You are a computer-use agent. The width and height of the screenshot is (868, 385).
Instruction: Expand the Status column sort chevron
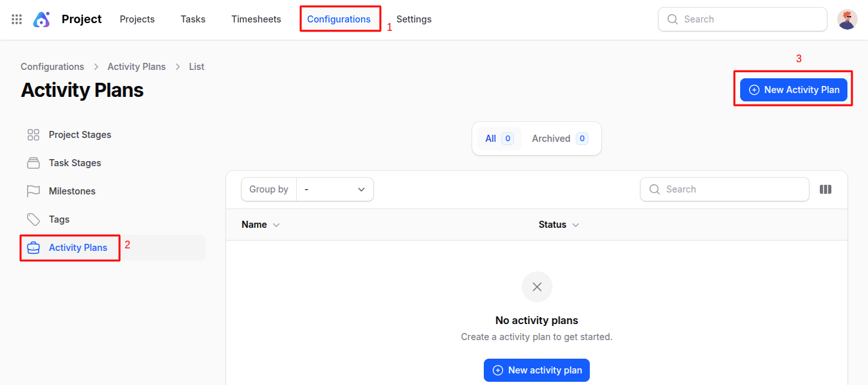(x=576, y=225)
